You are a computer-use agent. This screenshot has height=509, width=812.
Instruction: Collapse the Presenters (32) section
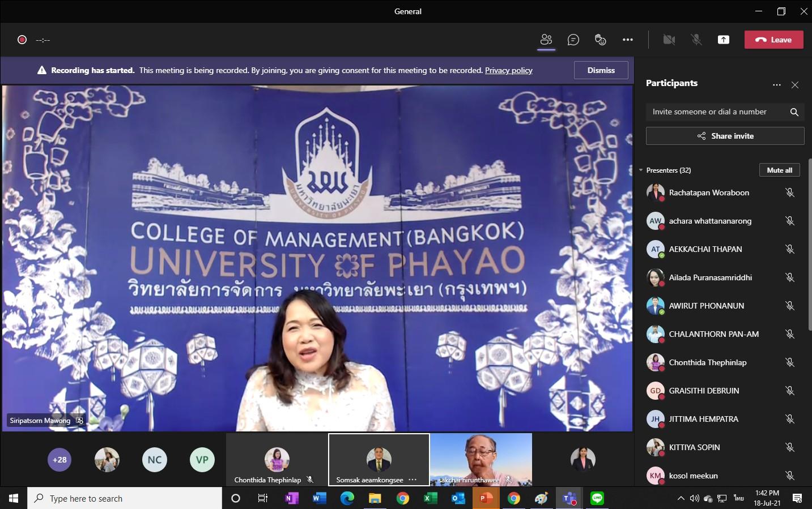click(x=641, y=170)
